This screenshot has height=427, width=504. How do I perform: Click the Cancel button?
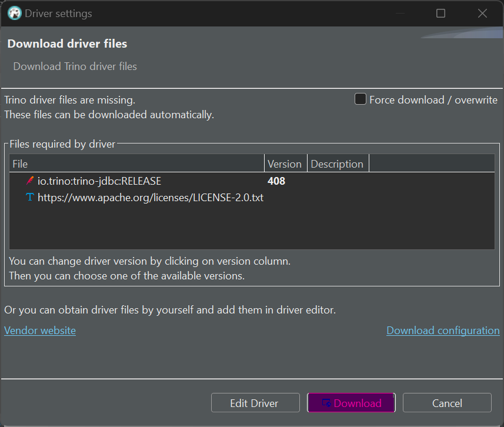point(447,402)
